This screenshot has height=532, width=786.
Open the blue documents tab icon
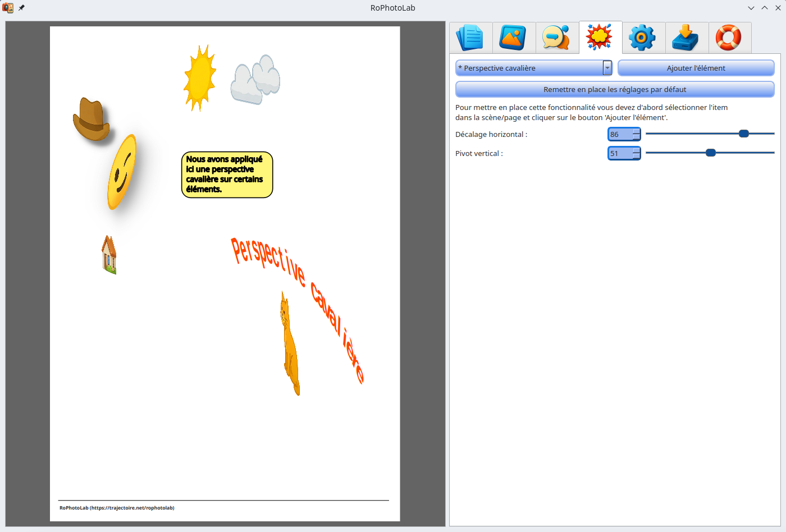[x=470, y=38]
